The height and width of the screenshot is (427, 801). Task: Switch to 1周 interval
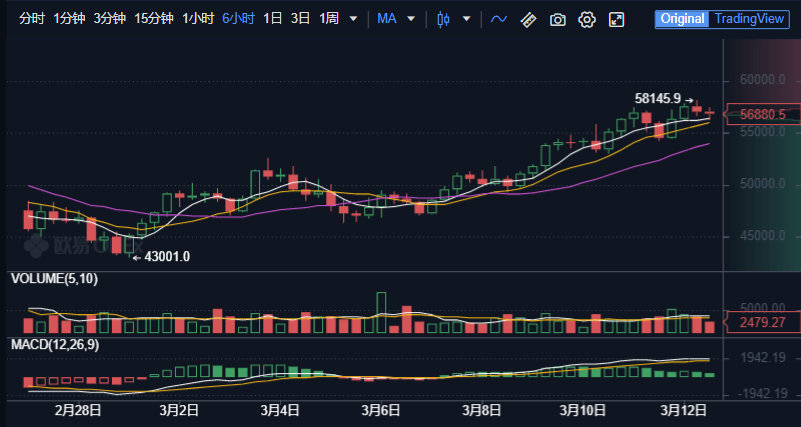tap(329, 19)
